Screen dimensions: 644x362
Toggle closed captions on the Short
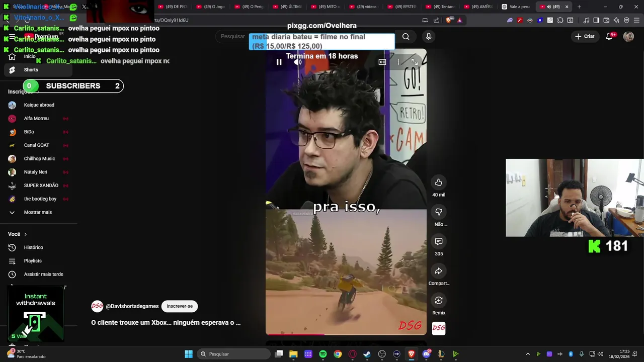(382, 62)
